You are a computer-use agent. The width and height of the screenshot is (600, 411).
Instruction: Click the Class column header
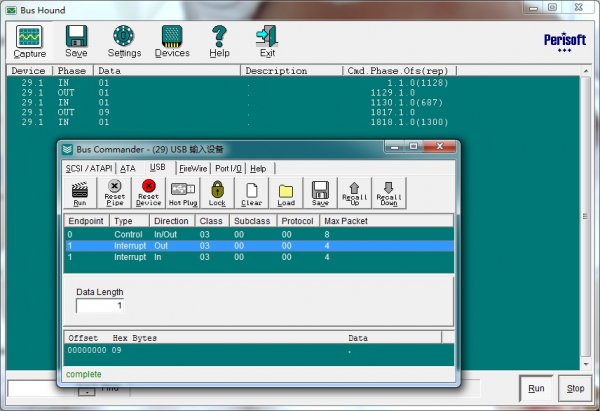[x=212, y=221]
